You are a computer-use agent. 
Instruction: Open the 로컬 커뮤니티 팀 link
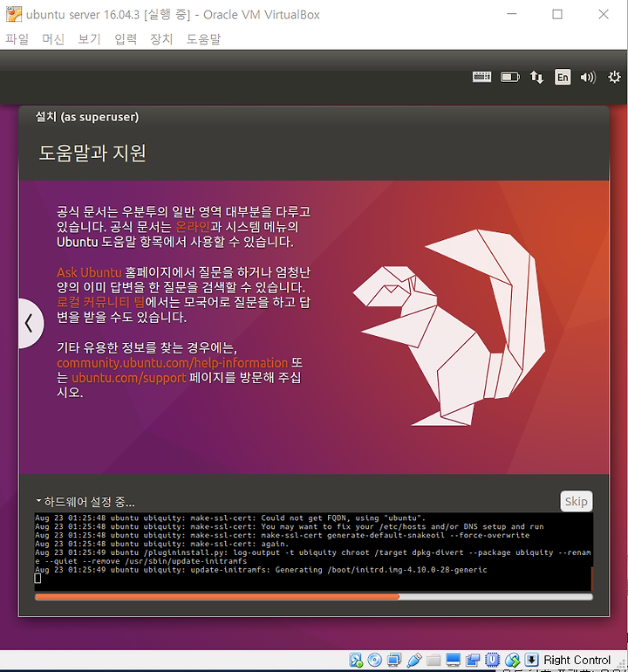100,302
